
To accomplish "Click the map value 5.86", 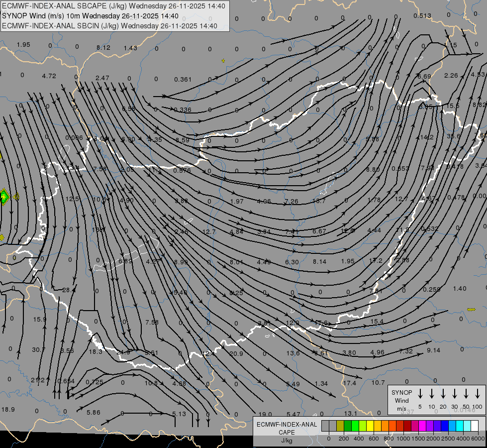I will [93, 413].
